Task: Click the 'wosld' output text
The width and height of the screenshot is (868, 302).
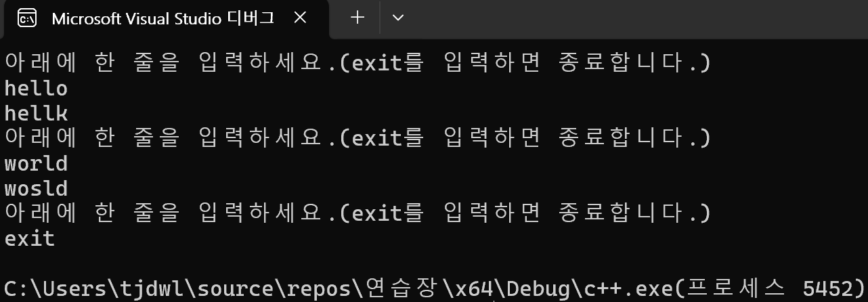Action: [36, 188]
